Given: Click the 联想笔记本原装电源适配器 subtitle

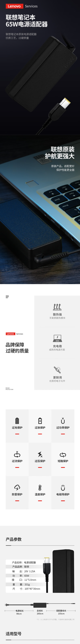Looking at the screenshot, I should point(21,34).
